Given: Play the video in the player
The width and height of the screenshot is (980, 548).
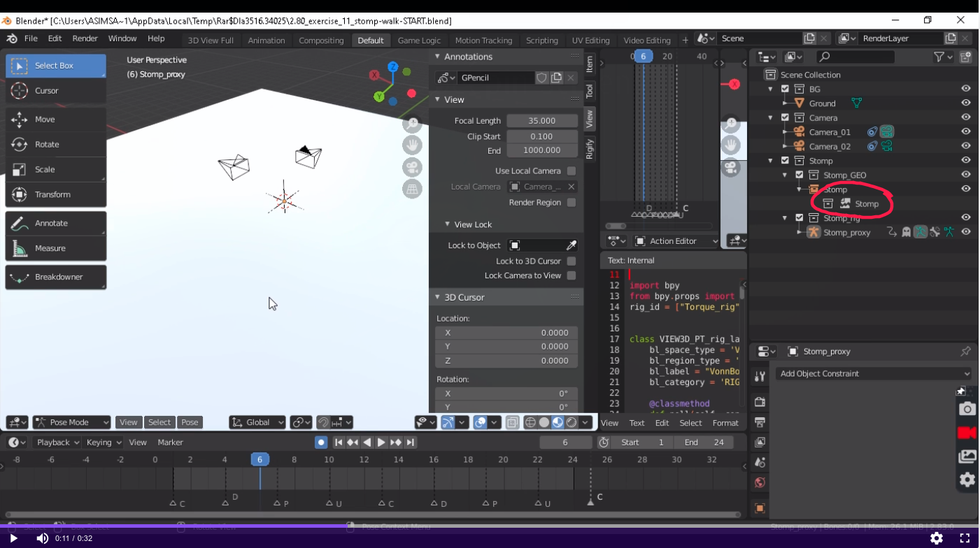Looking at the screenshot, I should (x=13, y=538).
